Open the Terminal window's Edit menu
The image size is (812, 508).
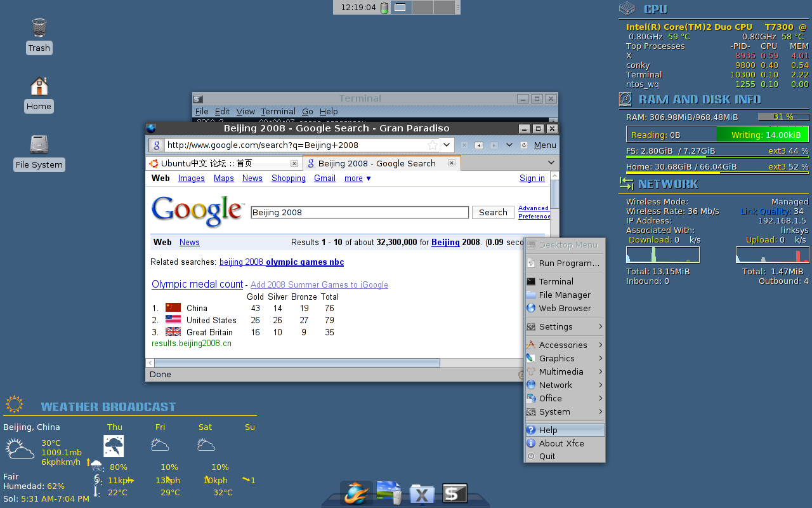pyautogui.click(x=222, y=111)
